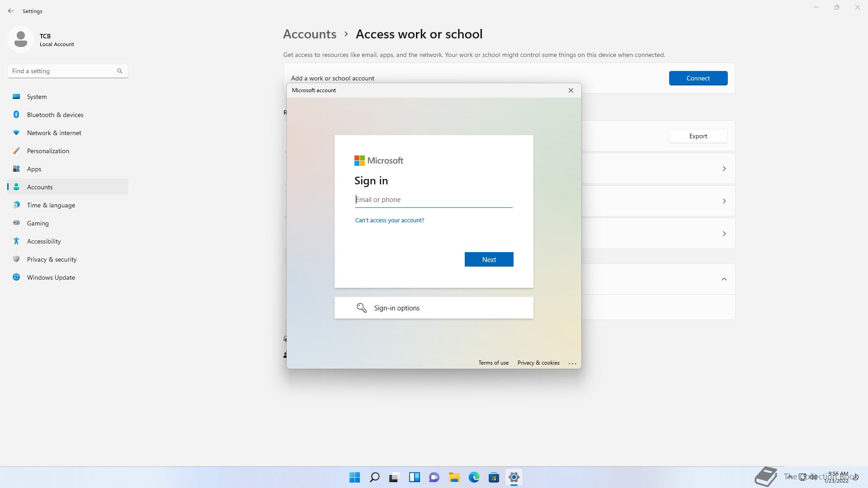Click the search icon in Find a setting
Screen dimensions: 868x488
(120, 71)
